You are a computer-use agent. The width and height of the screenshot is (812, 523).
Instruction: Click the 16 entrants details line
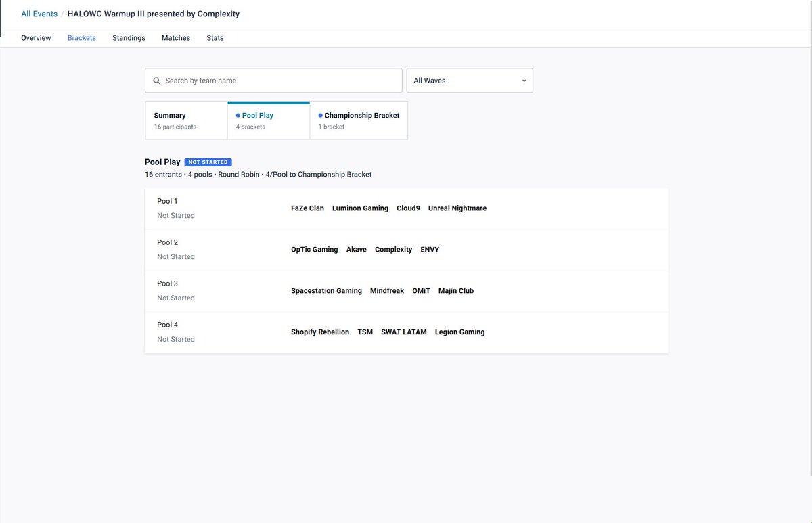pyautogui.click(x=258, y=175)
